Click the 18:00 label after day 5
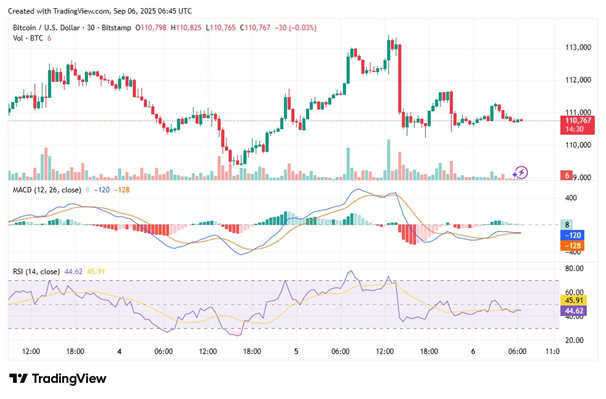This screenshot has height=399, width=606. [429, 351]
